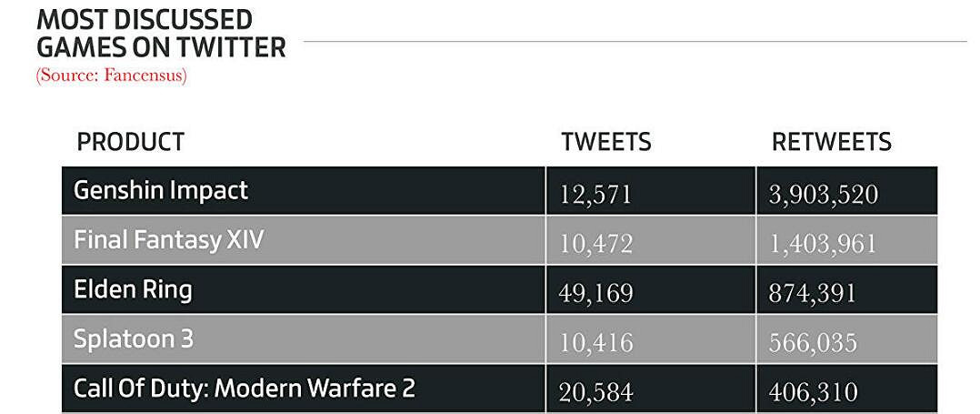This screenshot has width=980, height=414.
Task: Click the 'Most Discussed Games on Twitter' heading
Action: [161, 33]
